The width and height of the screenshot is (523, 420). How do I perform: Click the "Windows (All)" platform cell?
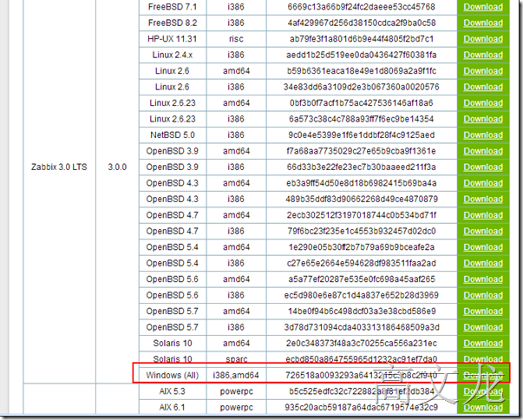pyautogui.click(x=173, y=375)
